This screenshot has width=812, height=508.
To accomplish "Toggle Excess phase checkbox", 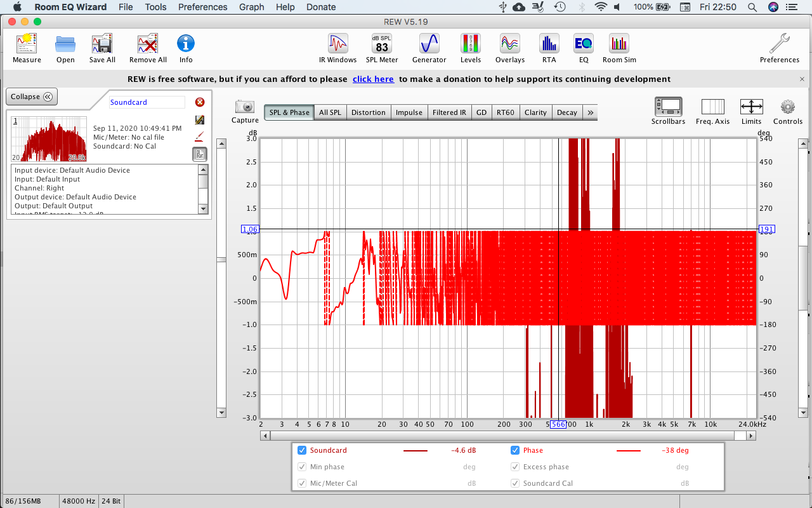I will [x=515, y=467].
